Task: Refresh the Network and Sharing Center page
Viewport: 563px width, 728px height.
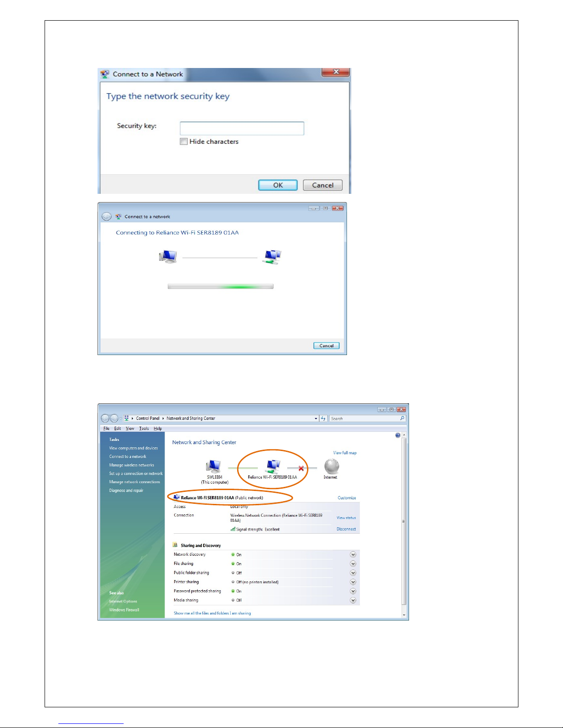Action: pyautogui.click(x=323, y=418)
